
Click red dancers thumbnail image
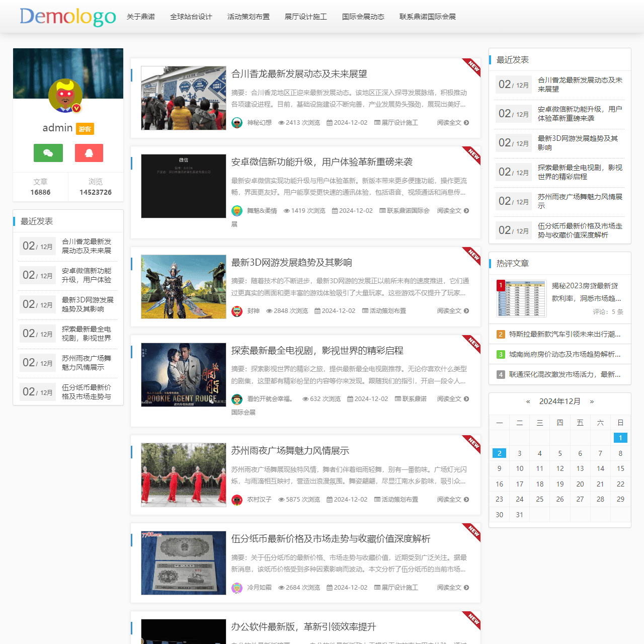(x=184, y=475)
